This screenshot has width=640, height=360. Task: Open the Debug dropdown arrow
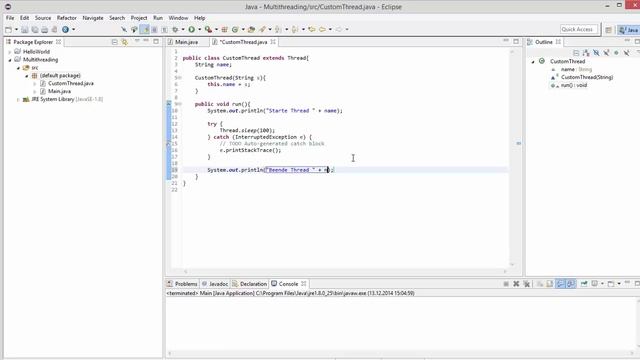pyautogui.click(x=183, y=29)
